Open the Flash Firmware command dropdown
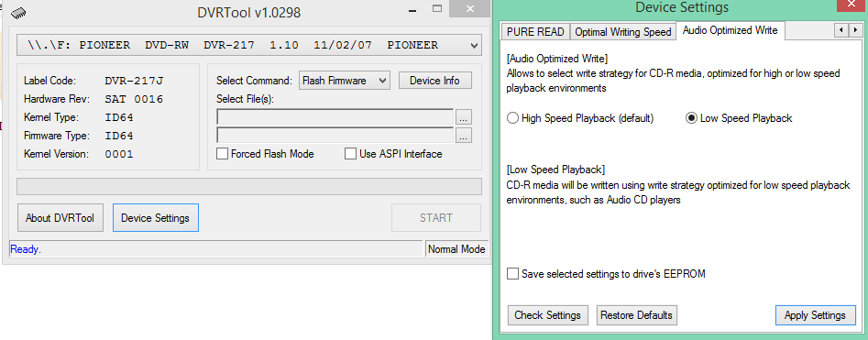868x340 pixels. 345,81
